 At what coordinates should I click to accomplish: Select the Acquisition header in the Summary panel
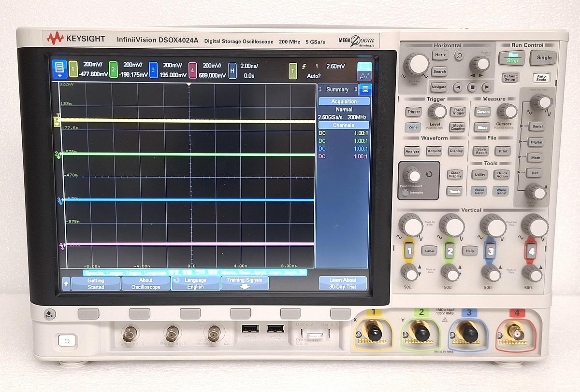tap(344, 101)
